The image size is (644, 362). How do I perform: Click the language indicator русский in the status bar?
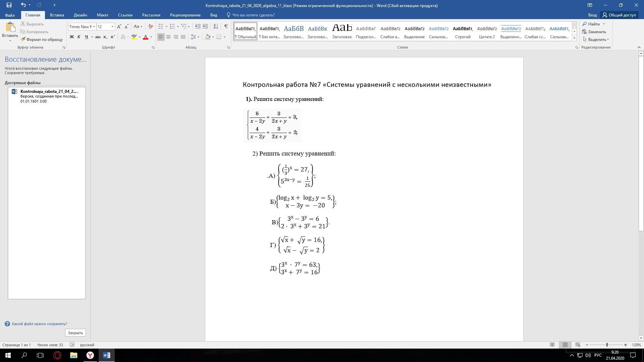pyautogui.click(x=87, y=345)
